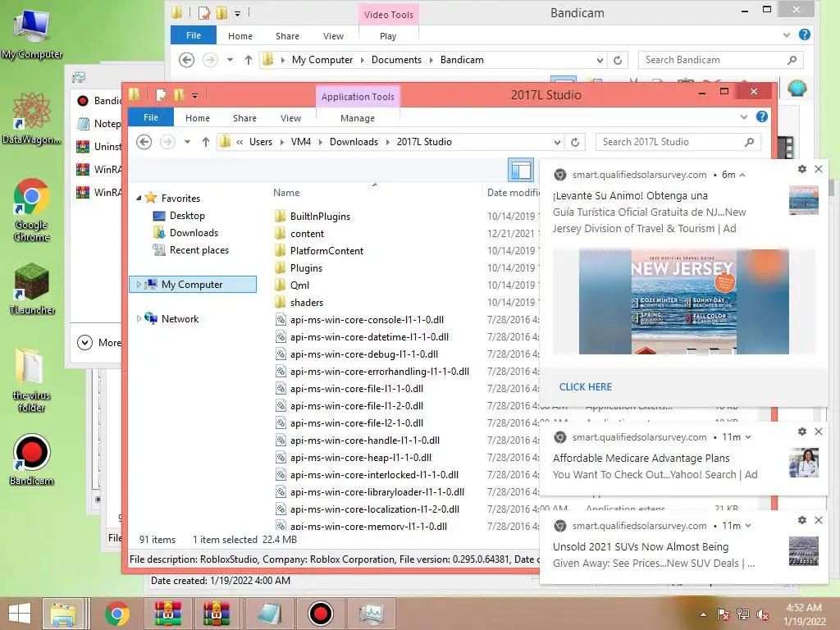Screen dimensions: 840x630
Task: Select the Manage tab under Application Tools
Action: (x=358, y=118)
